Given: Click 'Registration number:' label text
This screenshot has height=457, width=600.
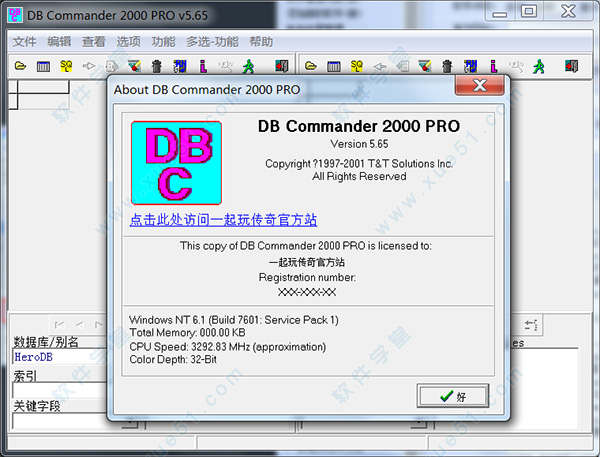Looking at the screenshot, I should [x=307, y=277].
